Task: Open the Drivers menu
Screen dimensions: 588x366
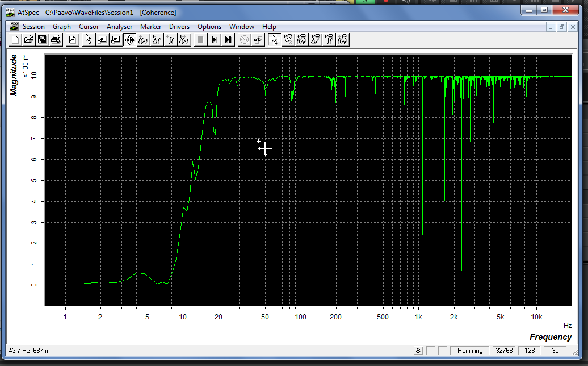Action: [x=179, y=27]
